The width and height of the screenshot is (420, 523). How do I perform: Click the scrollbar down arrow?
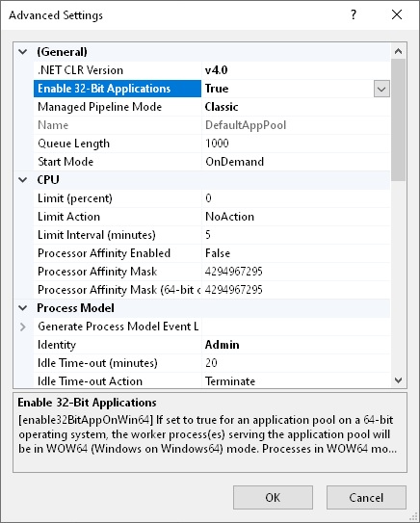pyautogui.click(x=398, y=380)
